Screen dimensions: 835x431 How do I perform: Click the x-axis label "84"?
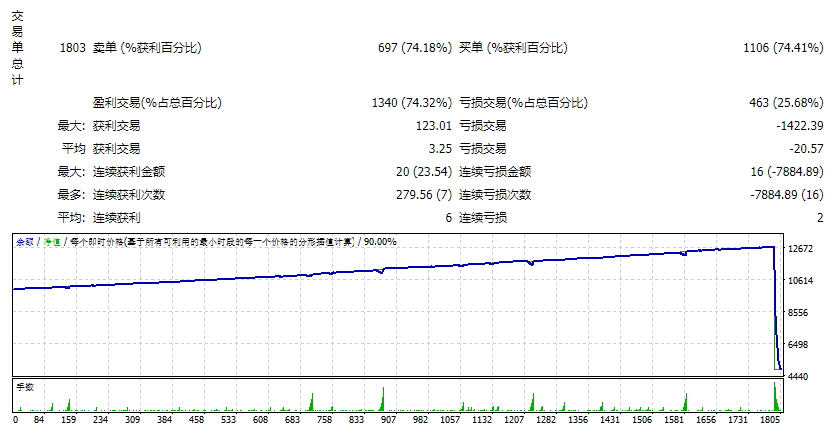click(x=39, y=420)
